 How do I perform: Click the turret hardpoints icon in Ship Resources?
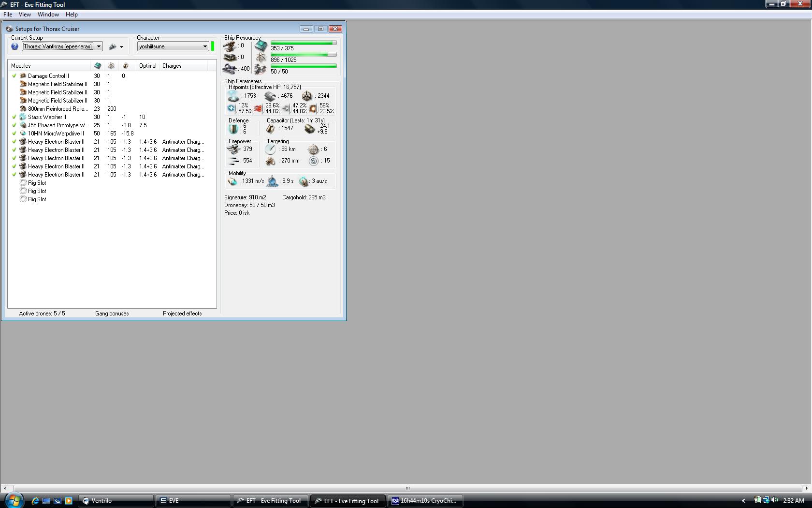[230, 46]
